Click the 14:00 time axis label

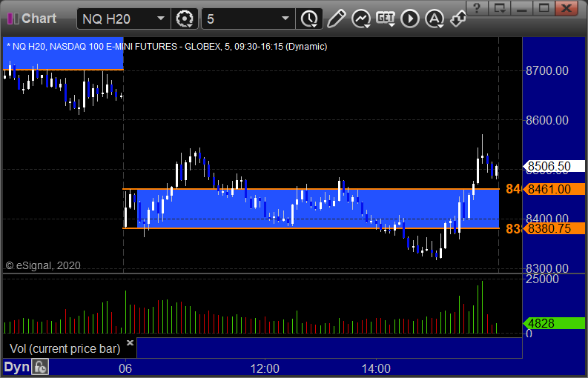click(x=376, y=368)
